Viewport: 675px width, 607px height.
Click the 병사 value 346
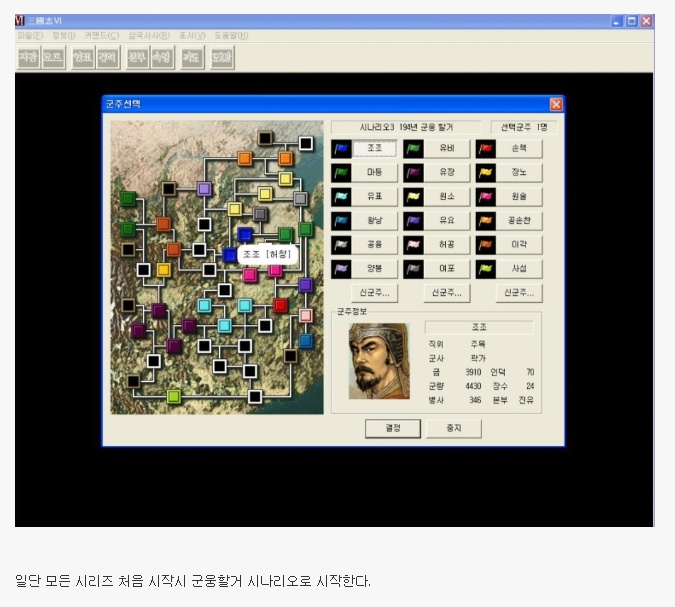(x=475, y=400)
